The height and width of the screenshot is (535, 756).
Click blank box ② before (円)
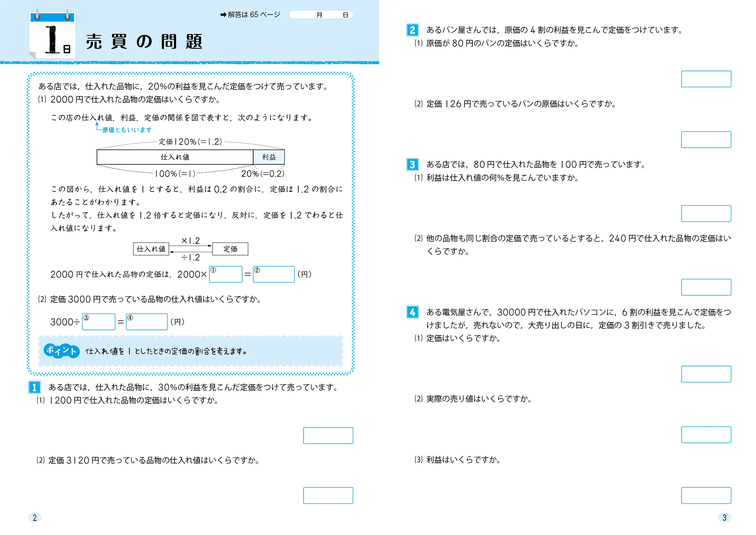point(274,274)
